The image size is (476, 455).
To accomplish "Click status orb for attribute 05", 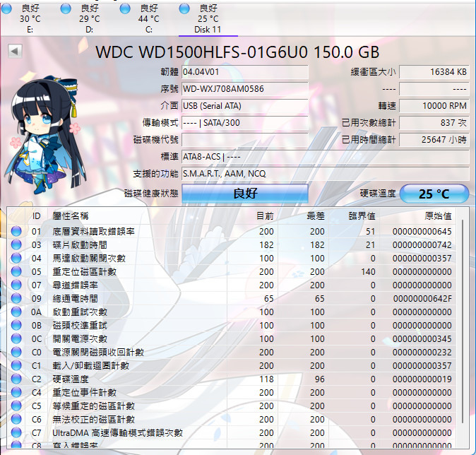I will [x=16, y=271].
